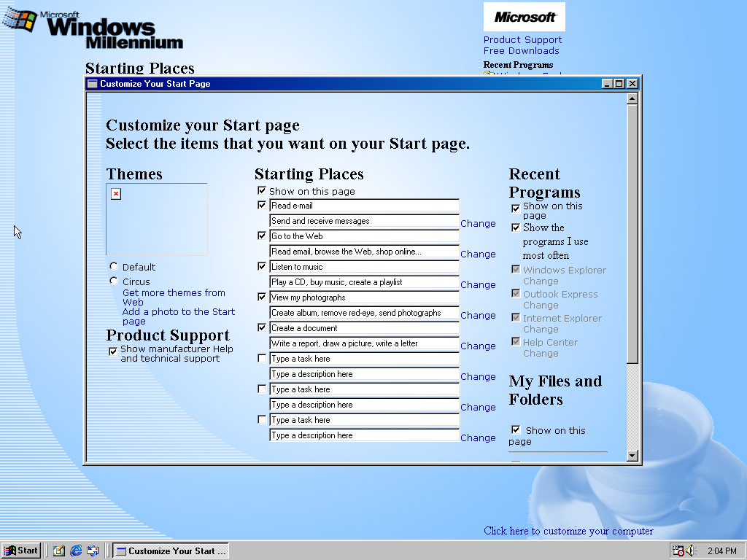The width and height of the screenshot is (747, 560).
Task: Open Get more themes from Web link
Action: [x=174, y=297]
